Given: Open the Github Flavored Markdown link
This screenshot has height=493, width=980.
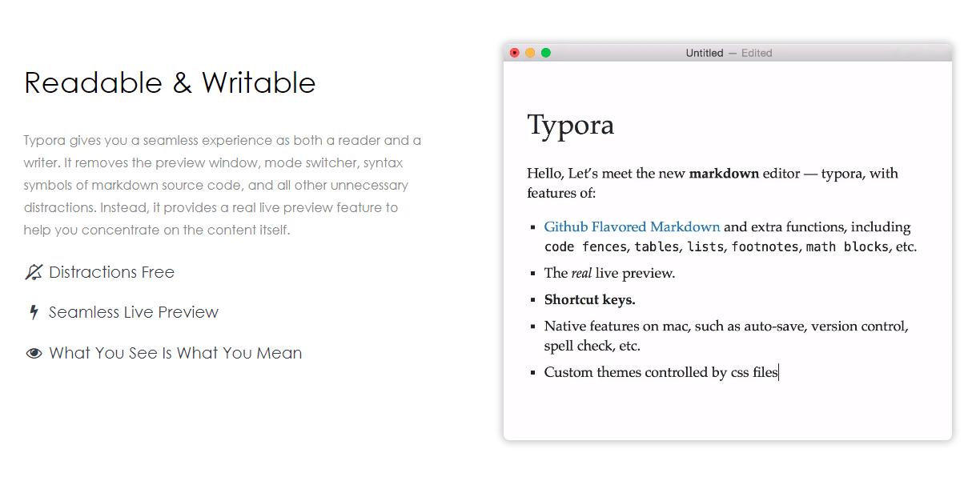Looking at the screenshot, I should tap(632, 227).
